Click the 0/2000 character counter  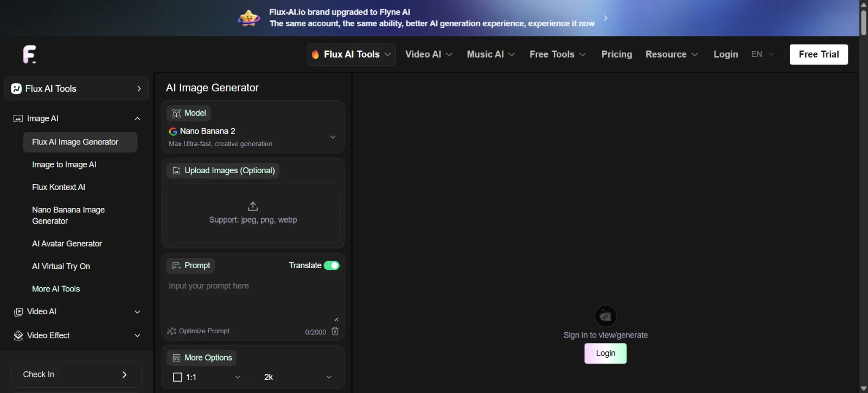(x=315, y=332)
